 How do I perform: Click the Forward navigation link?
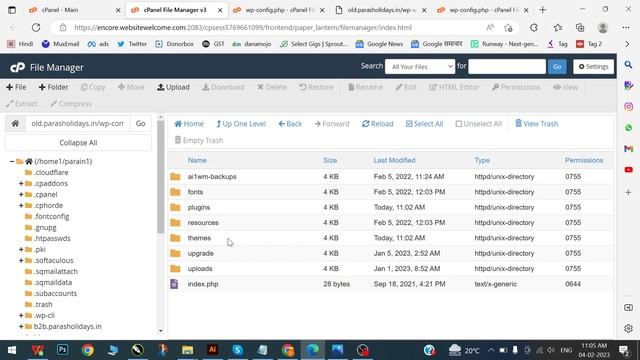click(x=332, y=124)
